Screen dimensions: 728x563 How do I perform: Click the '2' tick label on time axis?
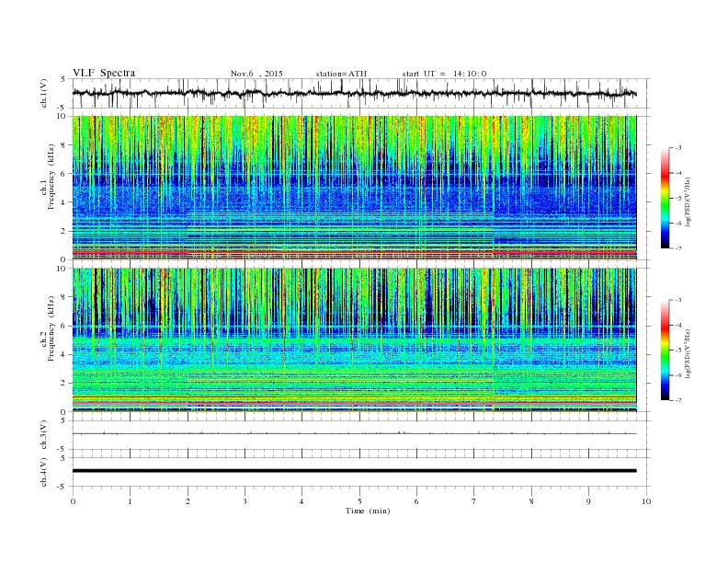188,501
